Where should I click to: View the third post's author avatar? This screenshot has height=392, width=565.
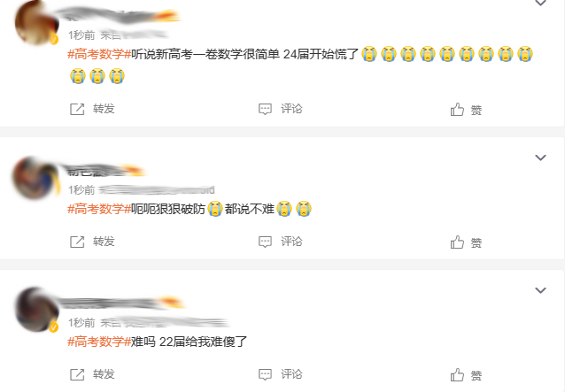point(37,310)
